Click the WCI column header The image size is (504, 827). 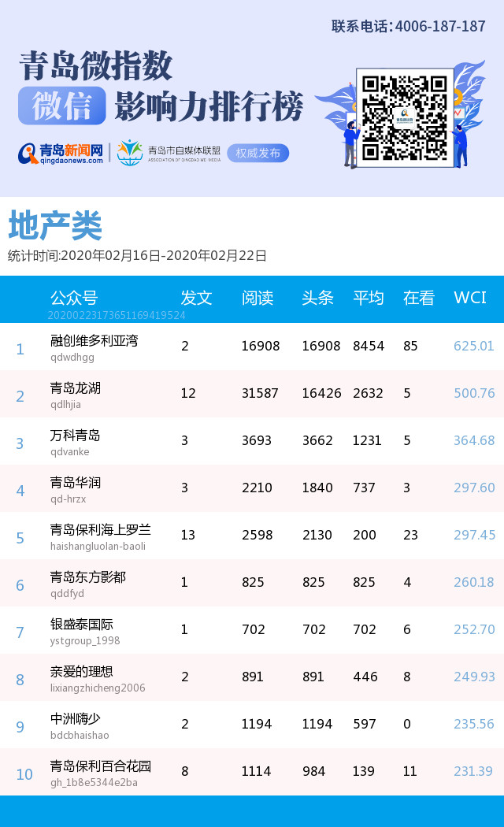pyautogui.click(x=470, y=298)
